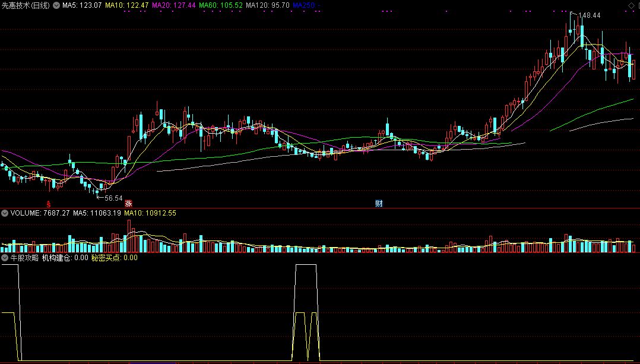Click the 148.44 high price label
Image resolution: width=640 pixels, height=364 pixels.
[x=590, y=15]
